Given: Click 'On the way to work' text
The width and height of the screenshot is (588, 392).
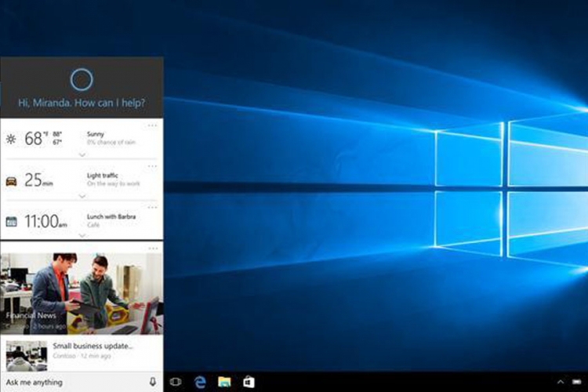Looking at the screenshot, I should [x=113, y=183].
